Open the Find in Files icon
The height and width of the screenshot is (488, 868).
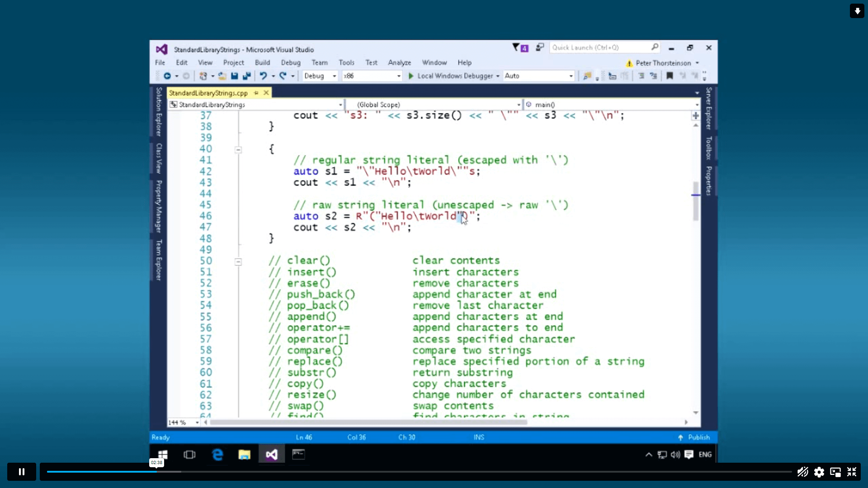click(x=586, y=76)
